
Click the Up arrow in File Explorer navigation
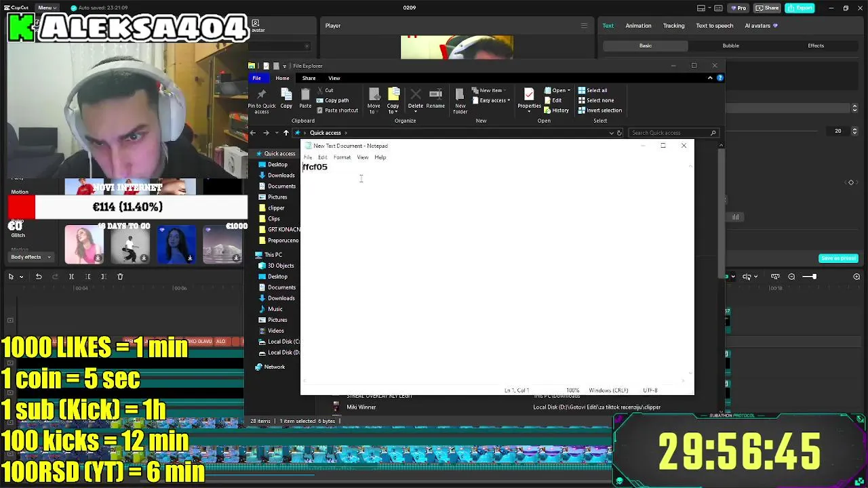click(285, 133)
